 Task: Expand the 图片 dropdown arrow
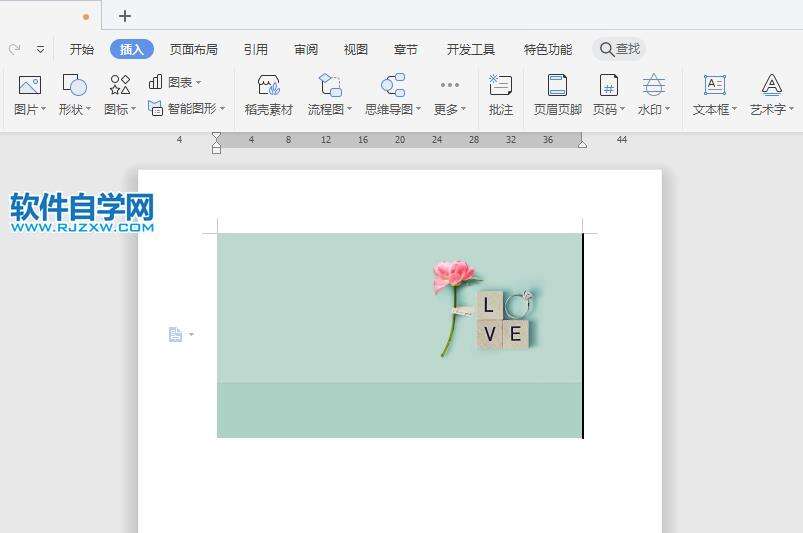tap(44, 109)
